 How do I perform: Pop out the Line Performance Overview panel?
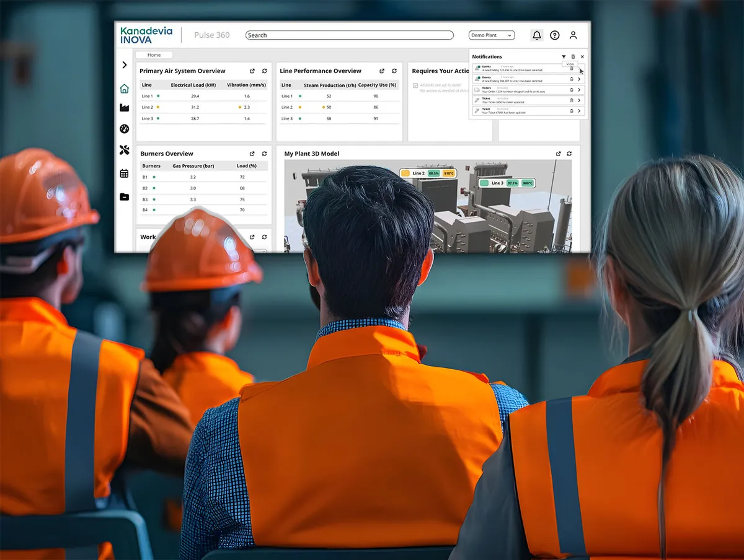(382, 71)
